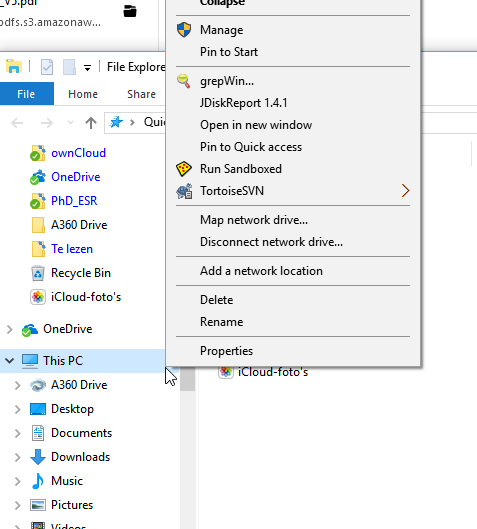Select the PhD_ESR folder
The height and width of the screenshot is (529, 477).
coord(74,201)
